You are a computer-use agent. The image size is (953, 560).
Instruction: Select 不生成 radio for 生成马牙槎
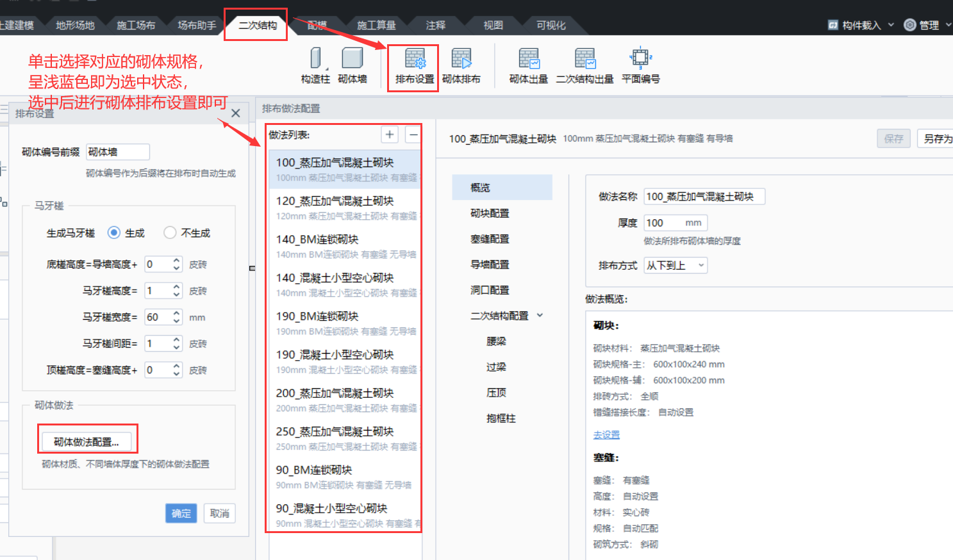point(170,233)
